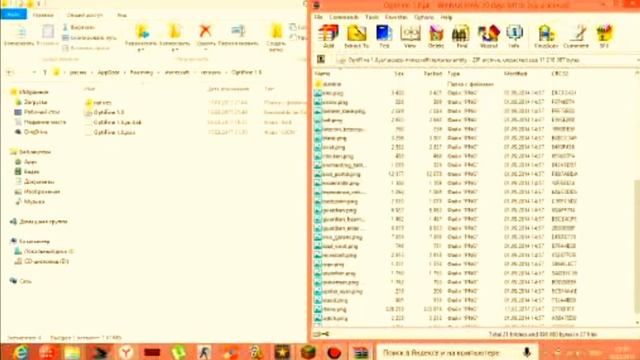Go up one level in WinRAR archive

tap(321, 60)
